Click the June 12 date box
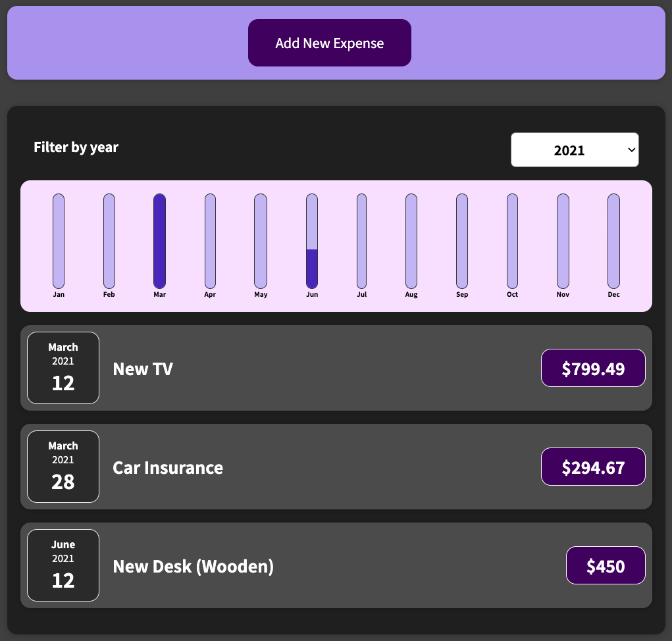 point(63,565)
